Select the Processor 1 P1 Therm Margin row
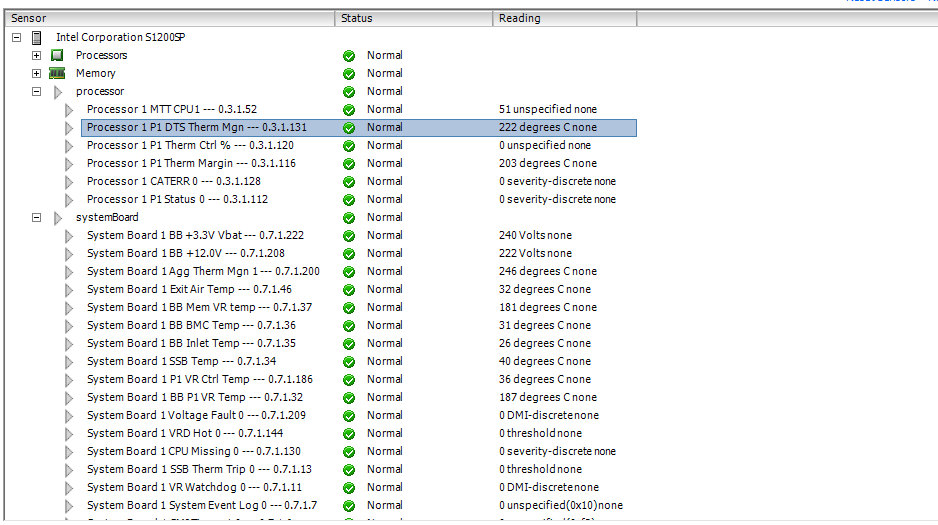 click(x=191, y=163)
